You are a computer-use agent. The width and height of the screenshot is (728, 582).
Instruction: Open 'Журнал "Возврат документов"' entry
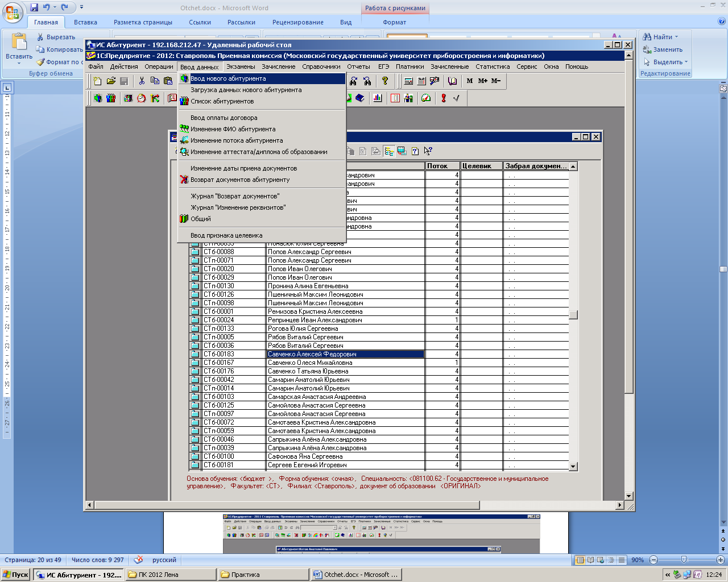click(262, 196)
